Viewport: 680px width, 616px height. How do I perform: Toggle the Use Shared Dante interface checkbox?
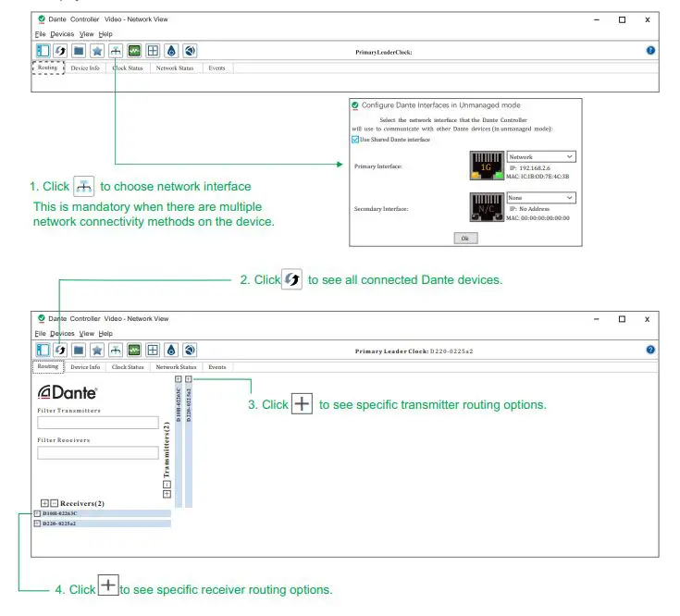pos(355,139)
